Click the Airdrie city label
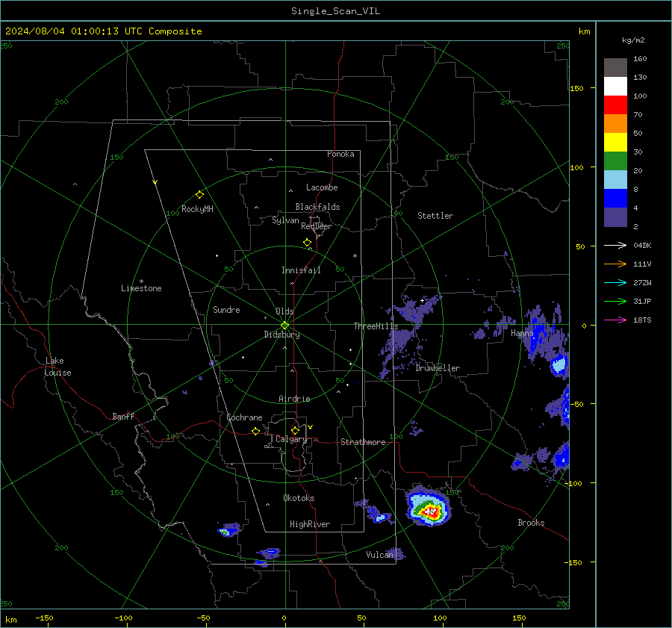 [x=294, y=399]
